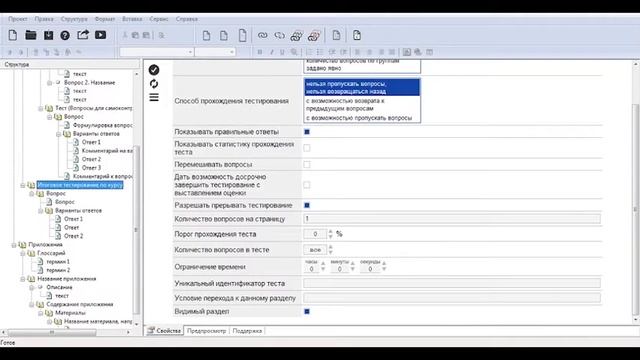Switch to the 'Поддержка' tab

(x=247, y=331)
